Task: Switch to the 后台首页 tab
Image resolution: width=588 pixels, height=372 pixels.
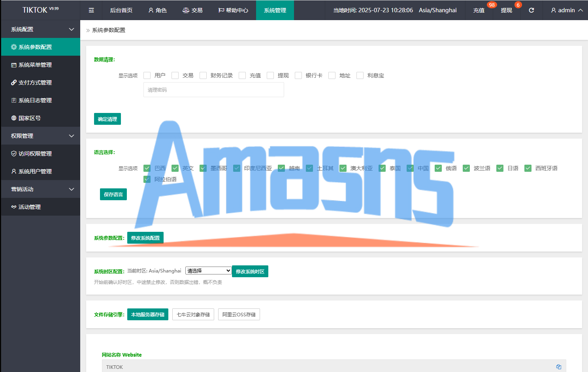Action: tap(121, 10)
